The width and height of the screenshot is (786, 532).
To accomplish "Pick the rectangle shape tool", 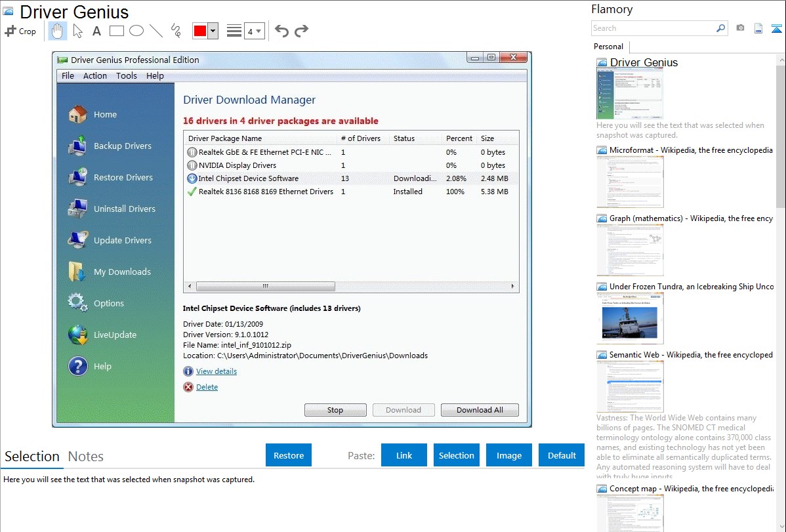I will coord(116,31).
